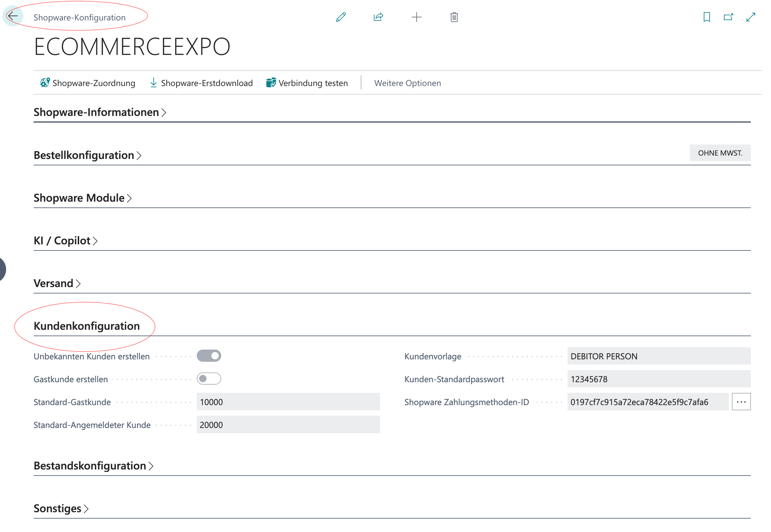Expand the Versand section
The image size is (771, 532).
coord(57,284)
